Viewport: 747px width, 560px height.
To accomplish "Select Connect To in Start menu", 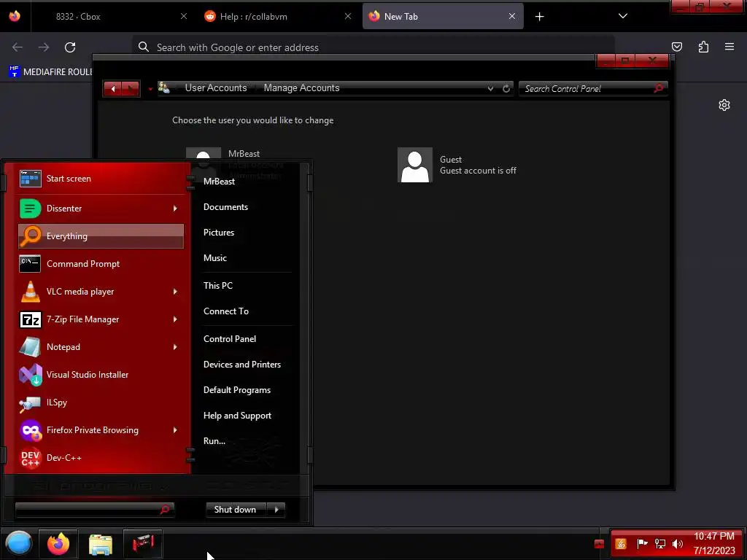I will [x=226, y=311].
